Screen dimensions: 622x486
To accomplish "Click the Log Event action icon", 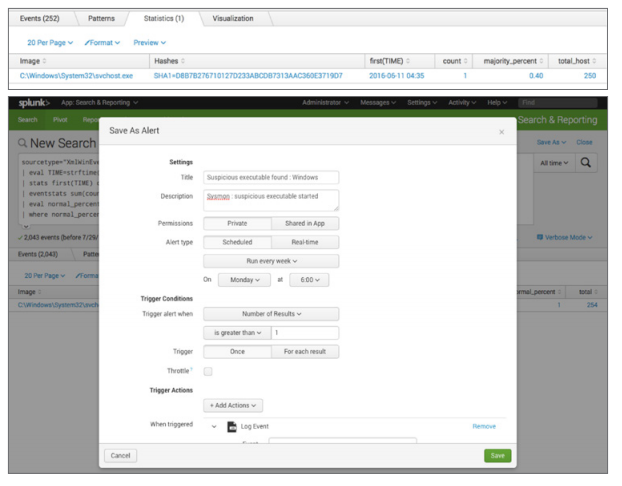I will tap(232, 426).
